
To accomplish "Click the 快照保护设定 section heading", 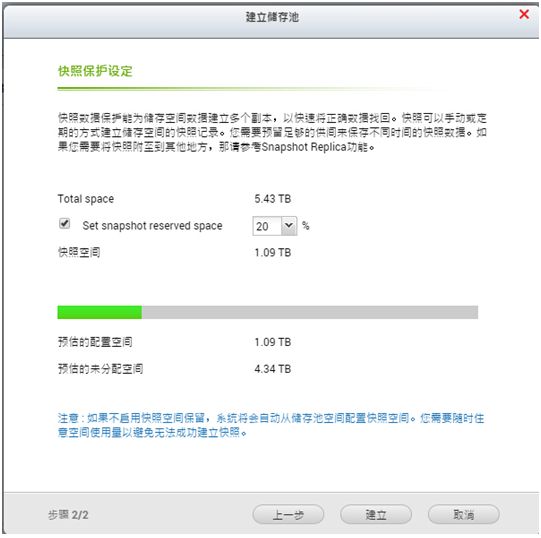I will coord(95,71).
